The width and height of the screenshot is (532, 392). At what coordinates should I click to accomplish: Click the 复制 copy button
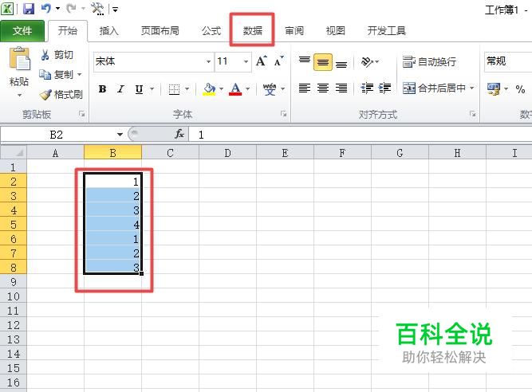point(57,74)
